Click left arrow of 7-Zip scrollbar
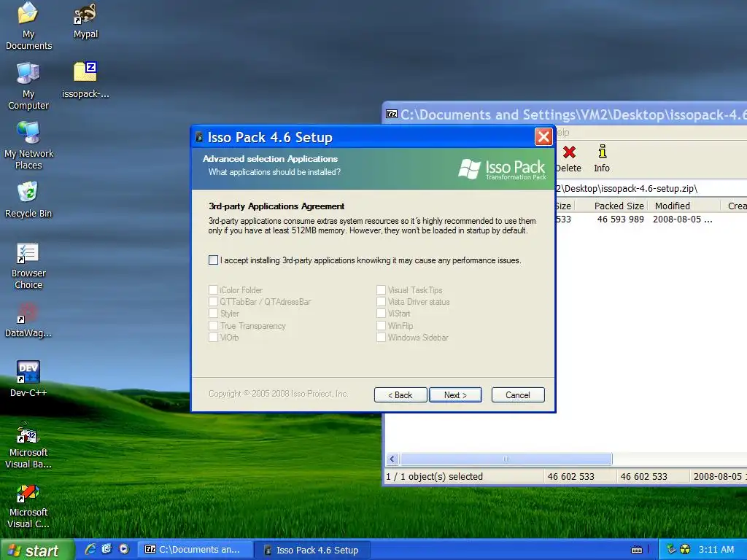This screenshot has height=560, width=747. 392,459
